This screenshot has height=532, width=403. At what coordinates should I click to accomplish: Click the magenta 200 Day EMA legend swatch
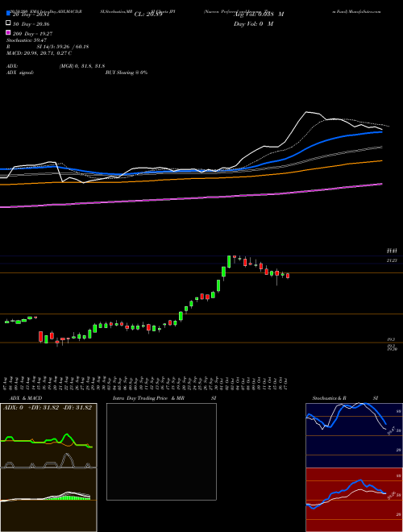pos(8,32)
